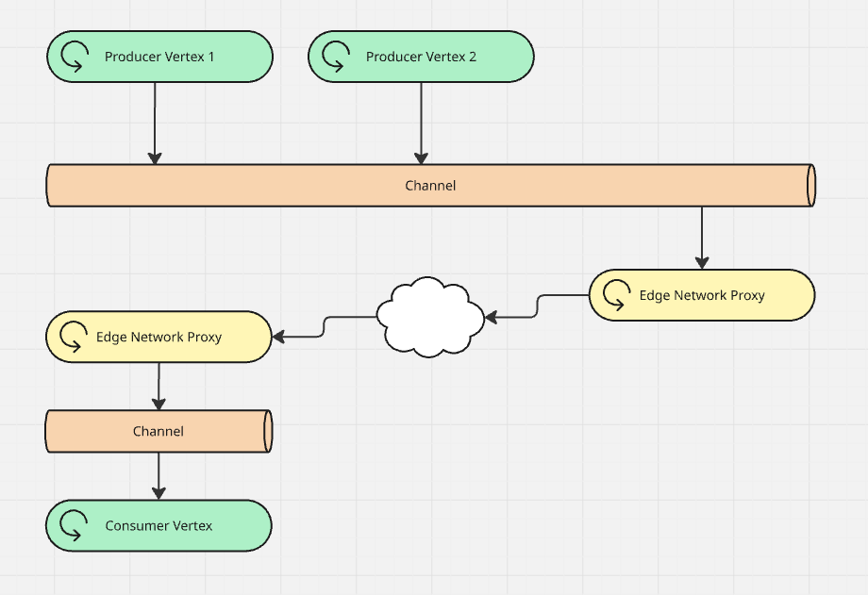The image size is (868, 595).
Task: Click the loop icon in the left Edge Network Proxy
Action: click(x=73, y=337)
